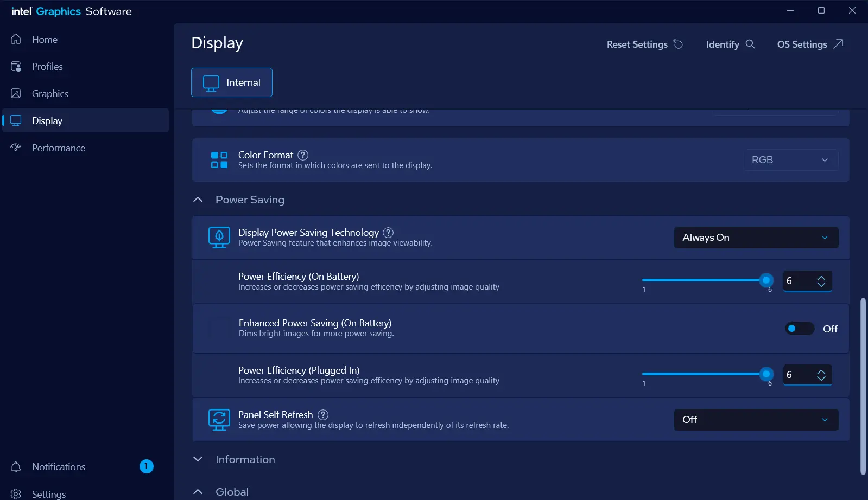Image resolution: width=868 pixels, height=500 pixels.
Task: Open the Always On power saving dropdown
Action: coord(756,238)
